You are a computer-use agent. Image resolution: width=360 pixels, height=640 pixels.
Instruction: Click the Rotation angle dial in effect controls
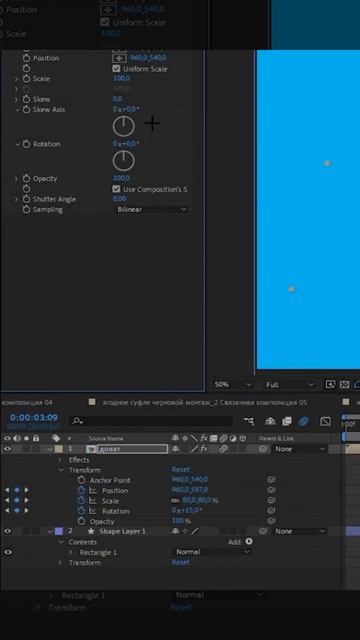coord(124,160)
